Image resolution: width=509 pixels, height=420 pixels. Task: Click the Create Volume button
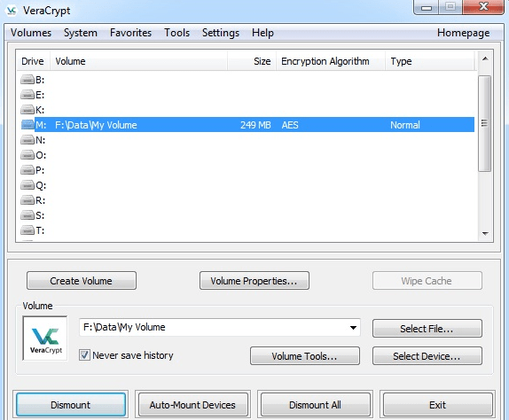[82, 281]
